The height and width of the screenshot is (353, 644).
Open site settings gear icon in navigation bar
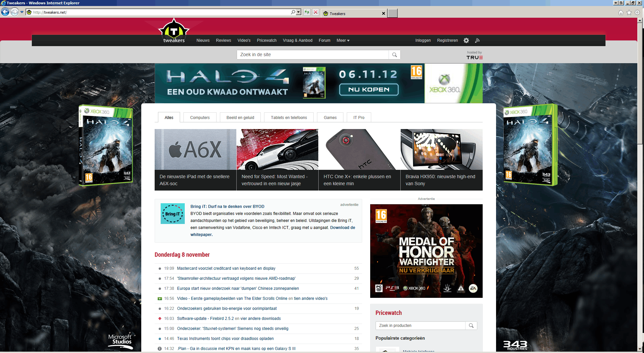tap(466, 40)
